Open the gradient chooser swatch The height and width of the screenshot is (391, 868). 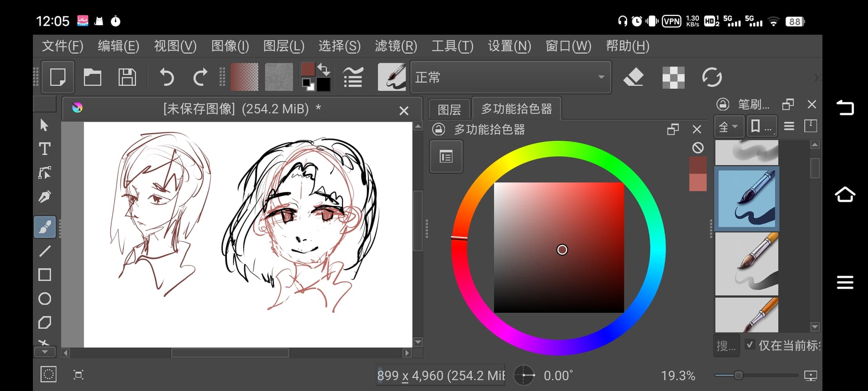coord(245,77)
